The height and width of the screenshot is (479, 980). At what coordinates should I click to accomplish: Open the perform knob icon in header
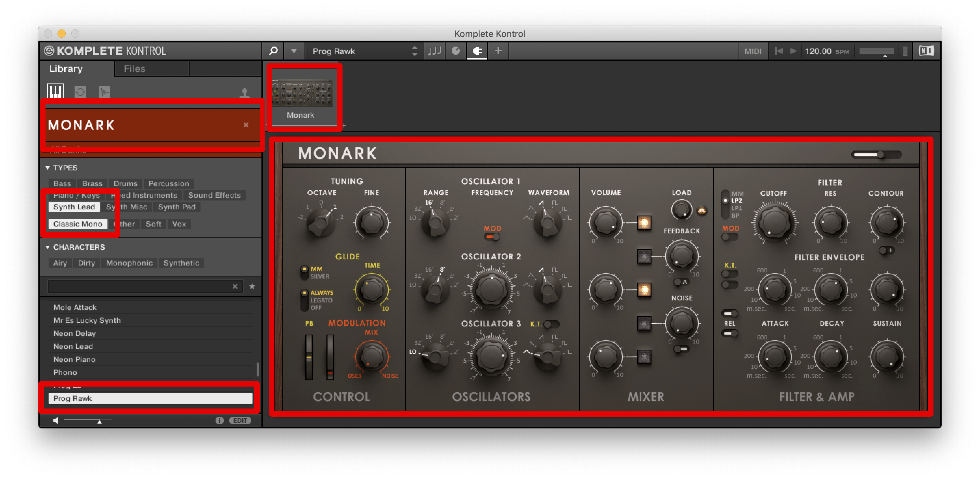(x=455, y=51)
